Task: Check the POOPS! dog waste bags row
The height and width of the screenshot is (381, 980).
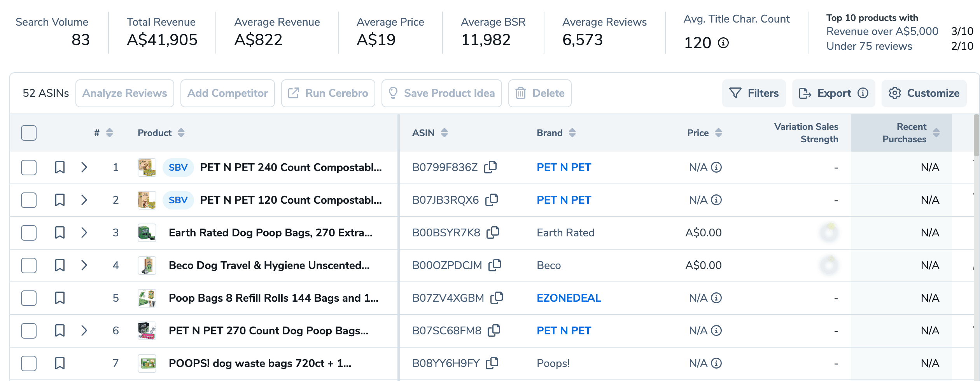Action: (29, 363)
